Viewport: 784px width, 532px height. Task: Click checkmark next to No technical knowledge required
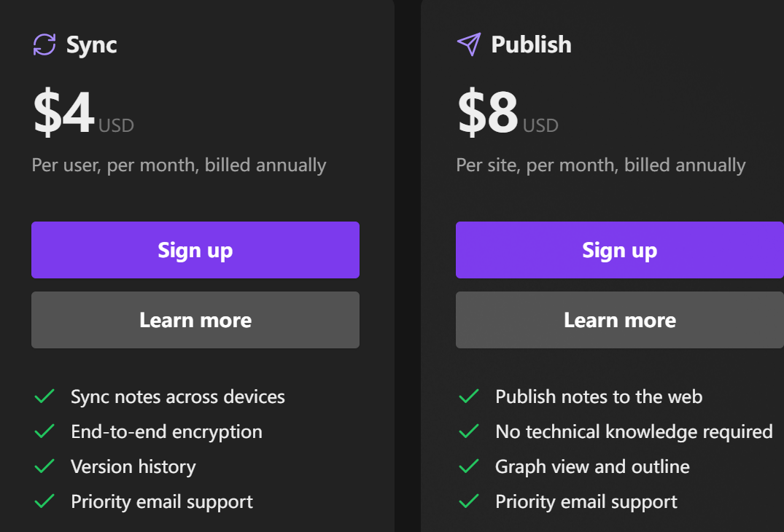click(469, 431)
